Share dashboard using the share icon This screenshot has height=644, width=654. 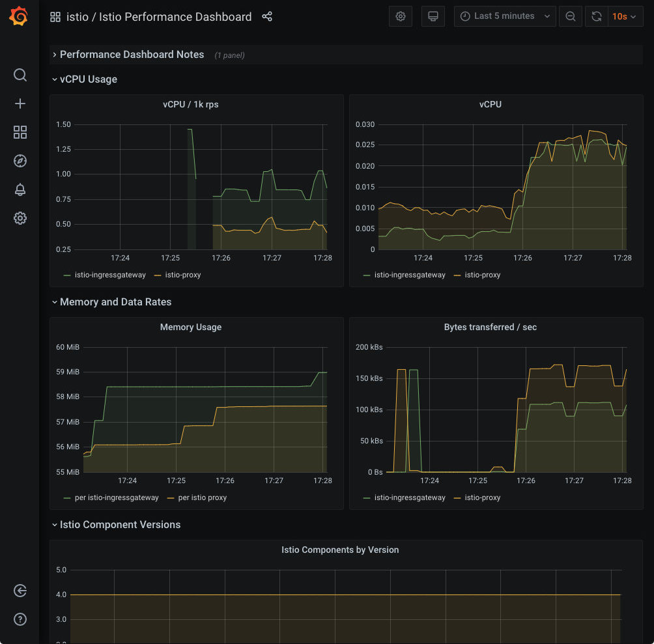[267, 17]
